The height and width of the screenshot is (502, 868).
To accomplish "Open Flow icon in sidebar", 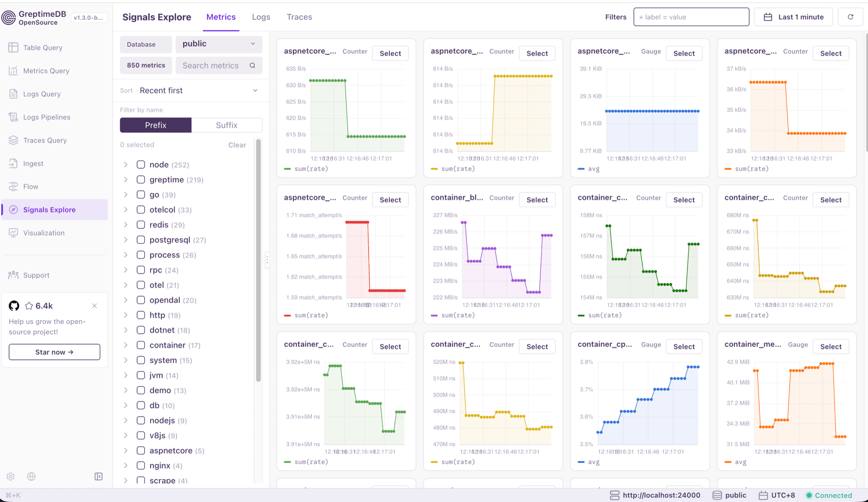I will (13, 187).
